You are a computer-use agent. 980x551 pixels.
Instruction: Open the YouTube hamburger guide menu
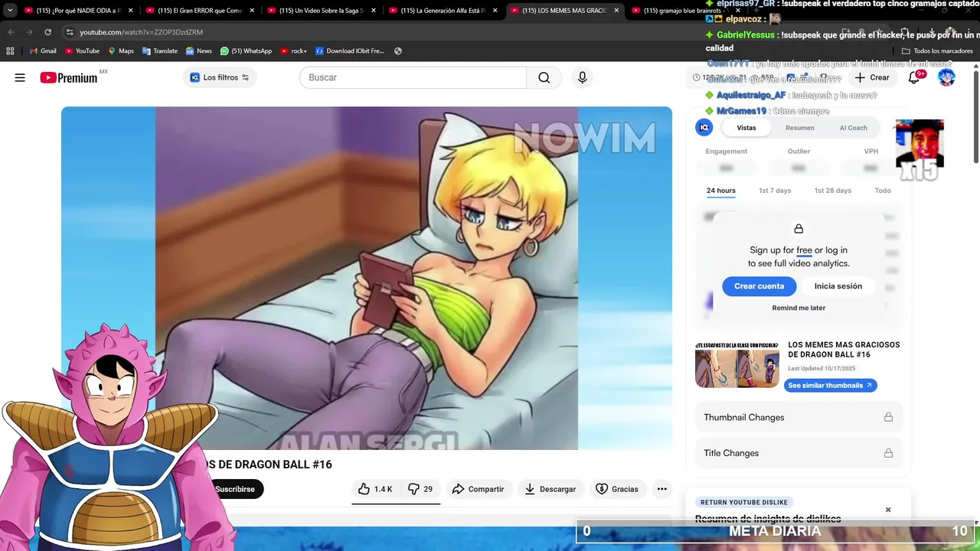[20, 77]
